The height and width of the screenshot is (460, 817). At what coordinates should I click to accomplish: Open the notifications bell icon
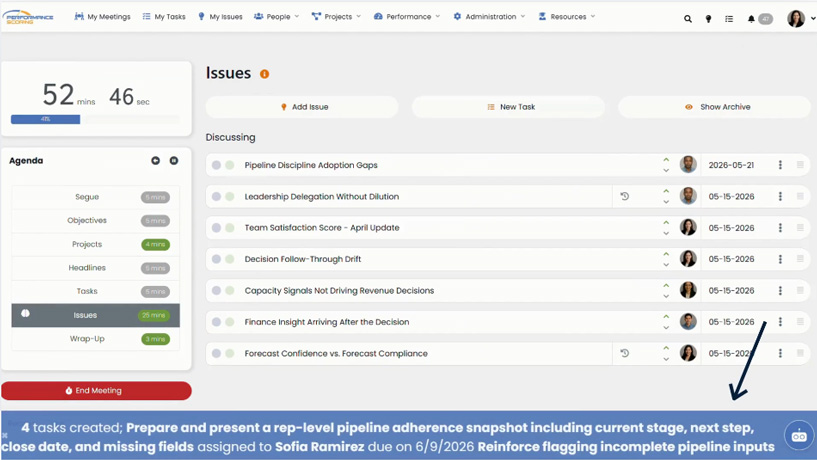point(751,19)
